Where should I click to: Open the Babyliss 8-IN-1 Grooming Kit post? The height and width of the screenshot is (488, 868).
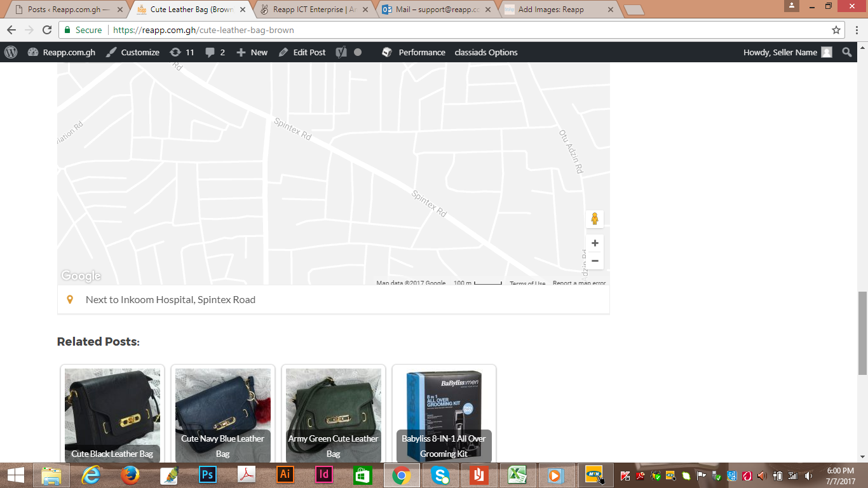444,414
